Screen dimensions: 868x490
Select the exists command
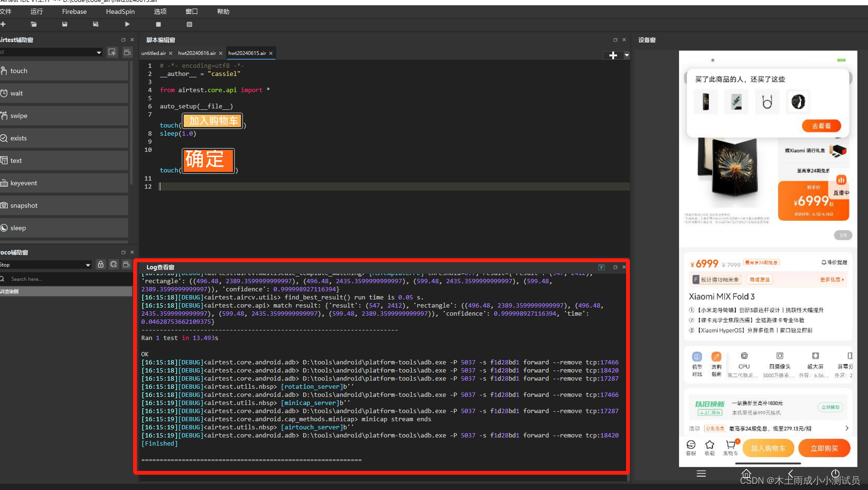coord(64,138)
